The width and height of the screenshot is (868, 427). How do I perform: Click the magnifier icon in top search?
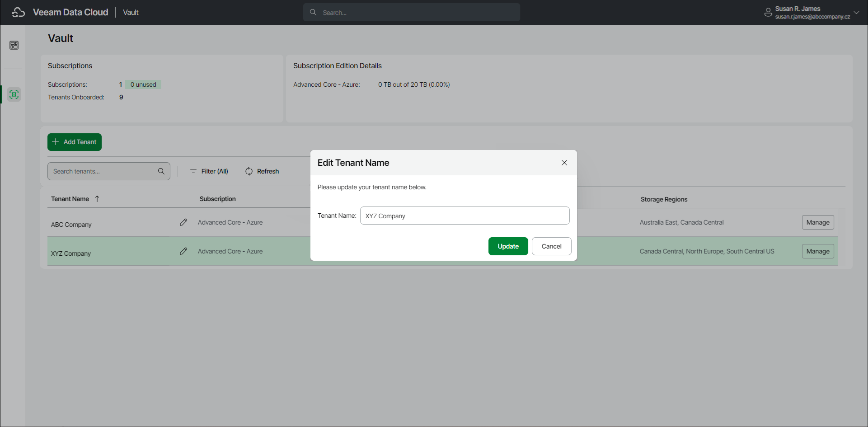point(313,12)
